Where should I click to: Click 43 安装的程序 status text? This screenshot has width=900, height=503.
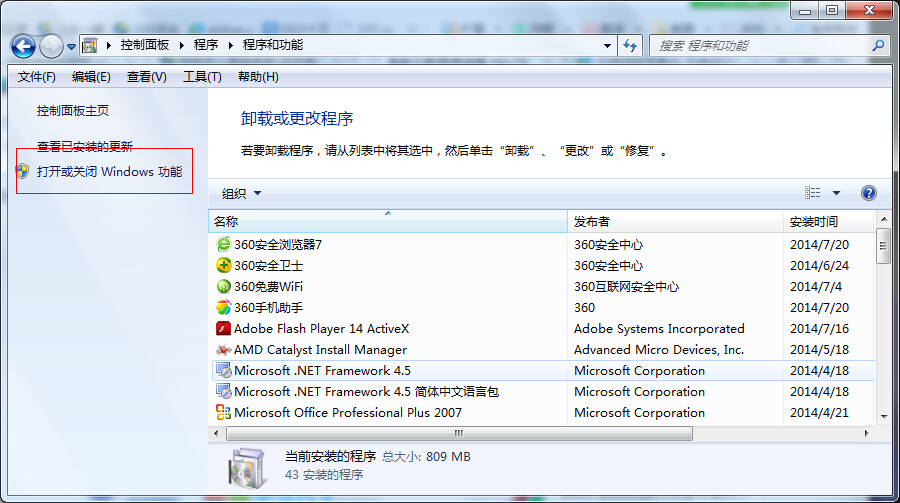324,475
